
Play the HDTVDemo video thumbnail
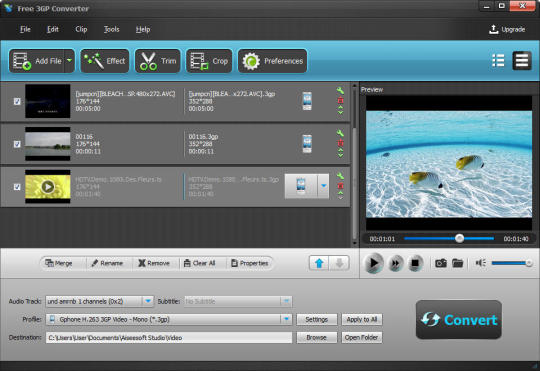[x=48, y=187]
